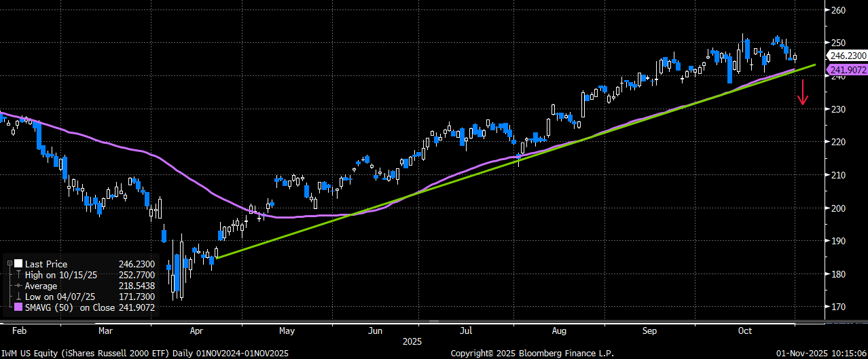Click the Mar month label
The image size is (868, 359).
(x=105, y=331)
